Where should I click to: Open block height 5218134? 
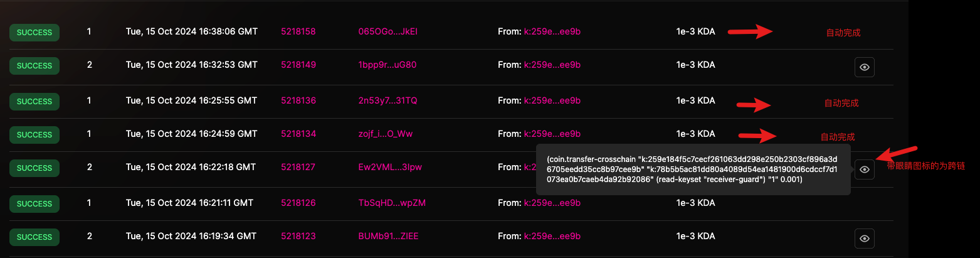click(x=298, y=134)
